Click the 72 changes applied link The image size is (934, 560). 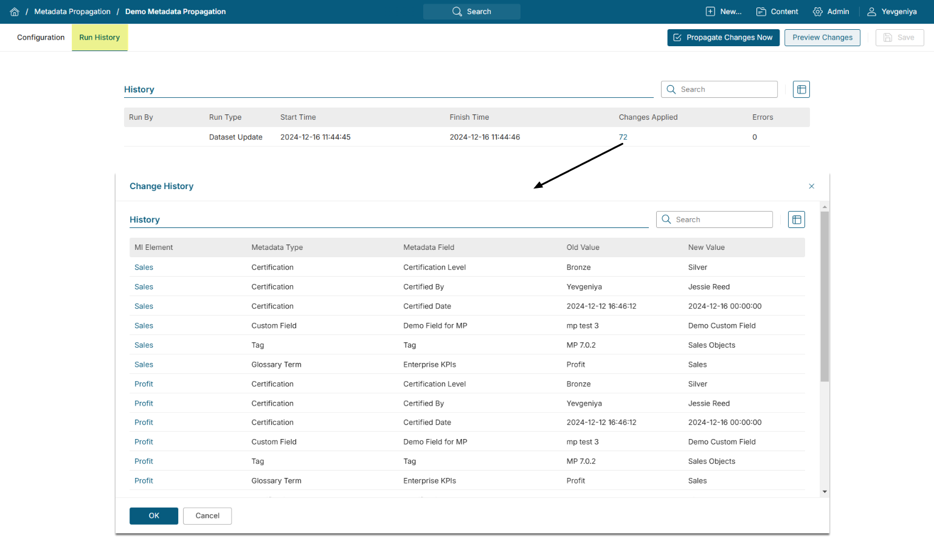(623, 137)
